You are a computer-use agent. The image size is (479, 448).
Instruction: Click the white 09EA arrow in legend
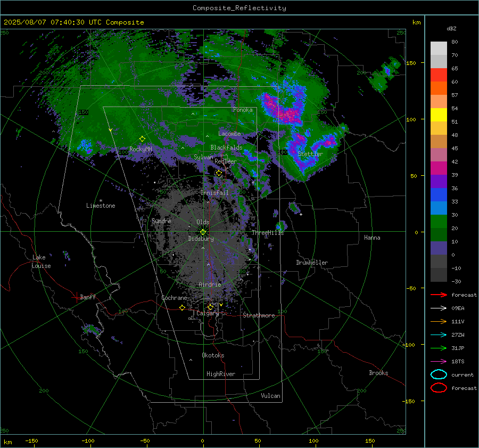(439, 308)
